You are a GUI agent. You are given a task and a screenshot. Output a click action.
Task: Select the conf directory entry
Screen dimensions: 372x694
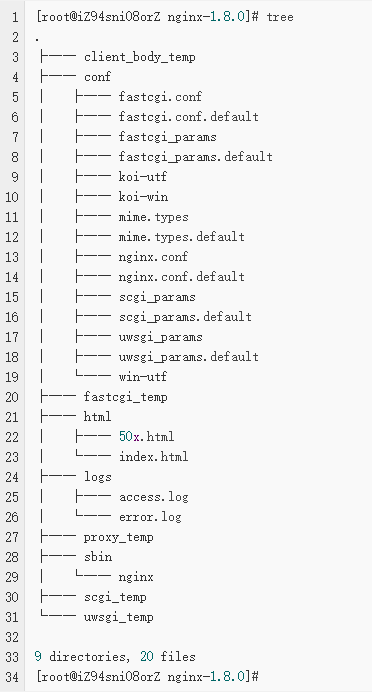pyautogui.click(x=97, y=77)
